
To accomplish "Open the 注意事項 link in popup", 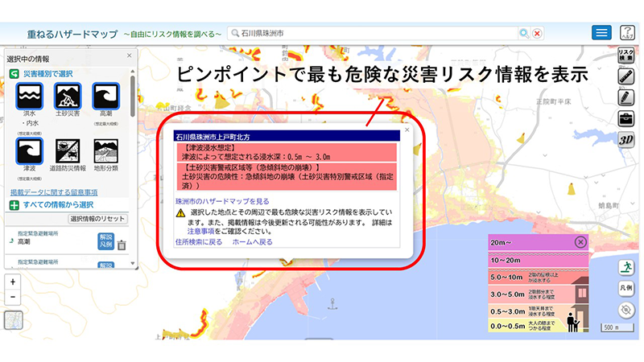I will 200,232.
